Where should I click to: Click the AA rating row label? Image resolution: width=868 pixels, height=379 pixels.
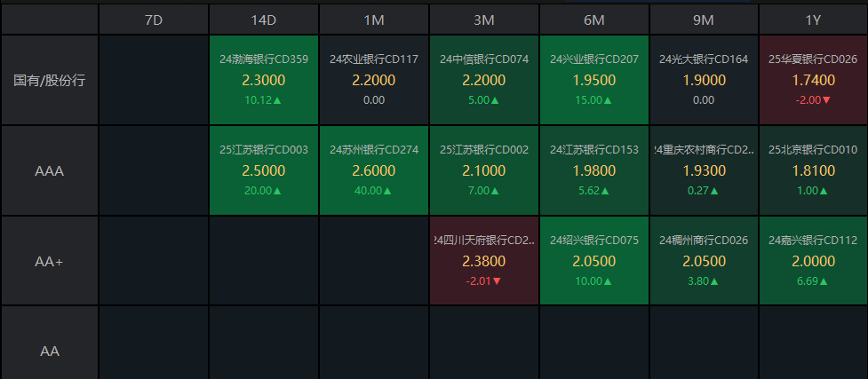(x=50, y=351)
